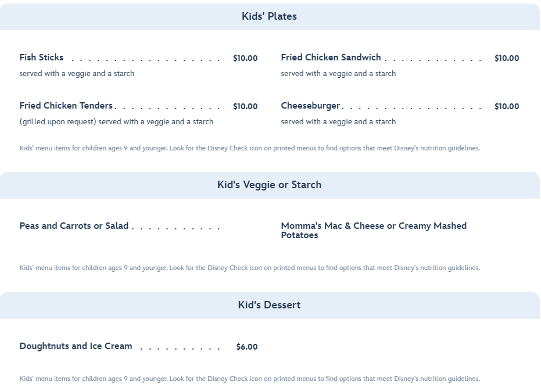Click the Kid's Veggie or Starch header
Viewport: 541px width, 392px height.
click(x=269, y=185)
